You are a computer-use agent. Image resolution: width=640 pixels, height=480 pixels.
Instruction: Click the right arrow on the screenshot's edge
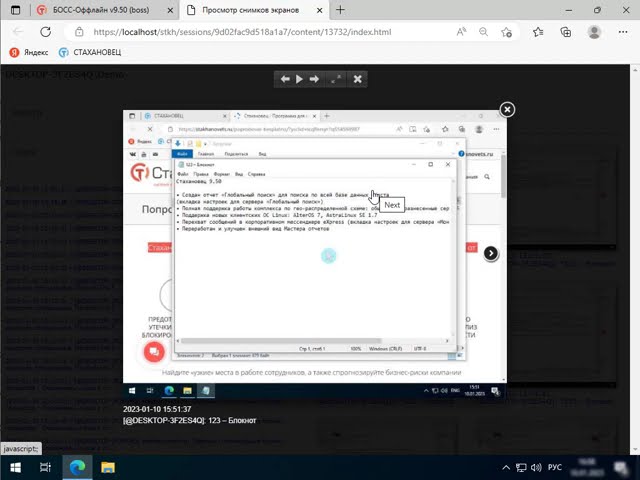click(x=490, y=254)
